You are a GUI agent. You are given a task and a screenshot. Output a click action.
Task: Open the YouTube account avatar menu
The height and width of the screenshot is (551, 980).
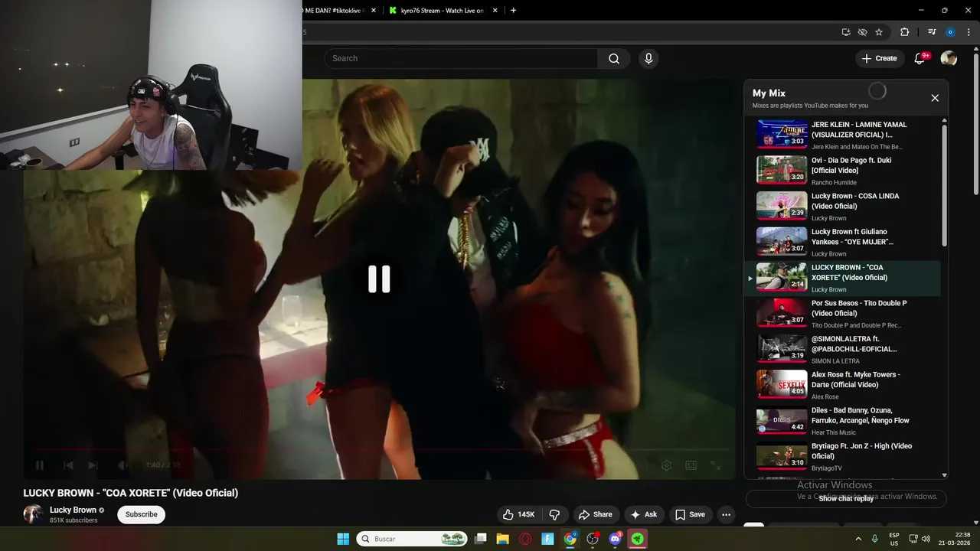949,58
